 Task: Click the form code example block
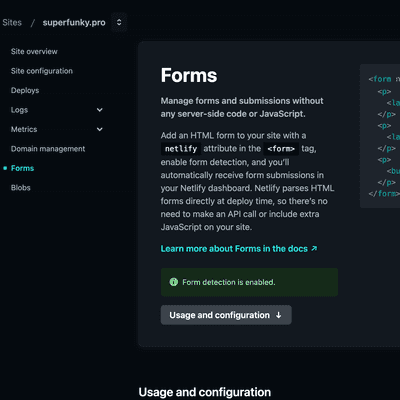[x=380, y=136]
